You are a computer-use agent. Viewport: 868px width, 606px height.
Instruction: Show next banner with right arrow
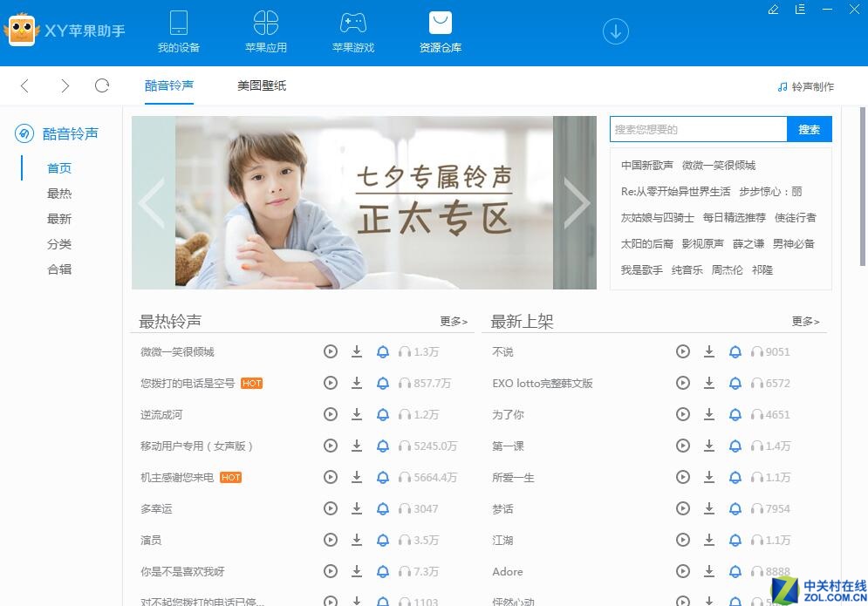577,202
